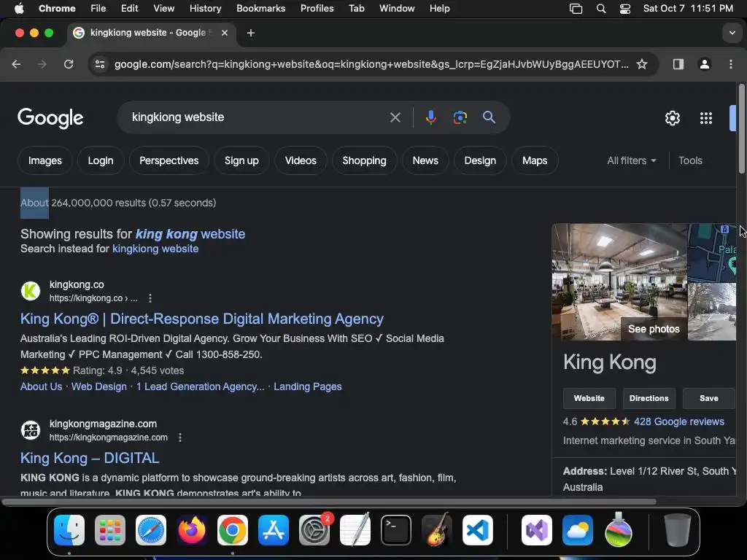Open King Kong Direct-Response Digital Marketing result
This screenshot has height=560, width=747.
[201, 319]
